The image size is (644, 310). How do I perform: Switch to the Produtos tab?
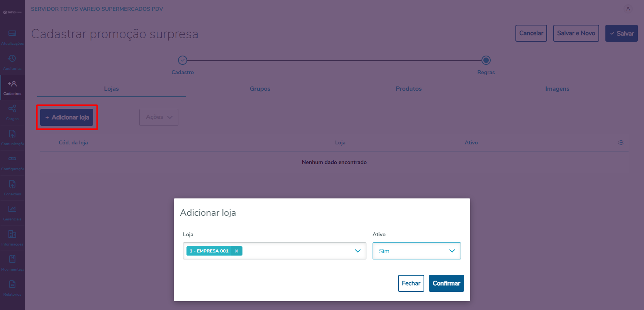tap(408, 89)
